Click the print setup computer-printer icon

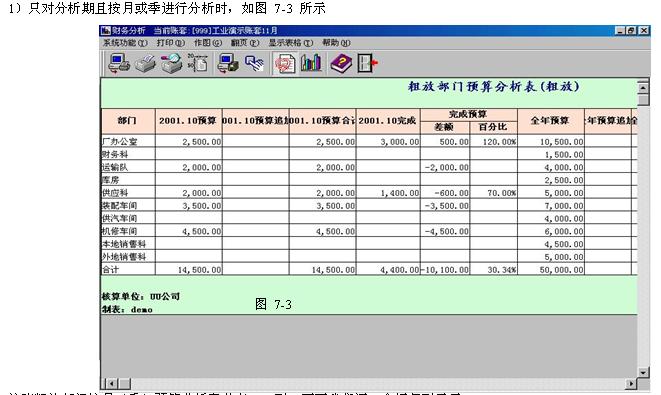pos(119,64)
